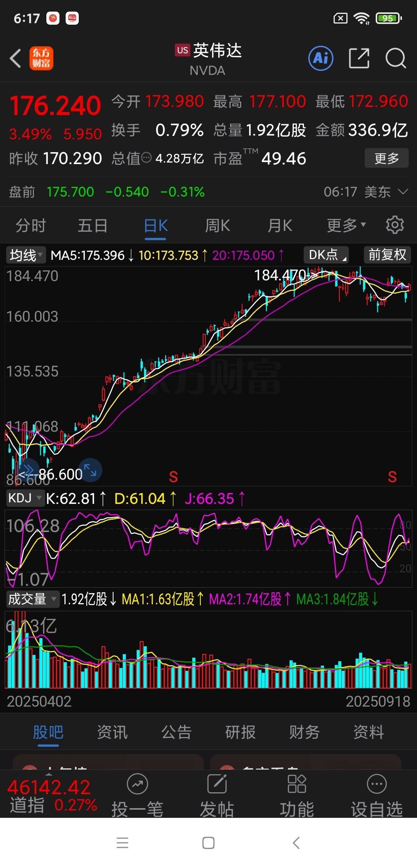Tap the MA5:175.396 value
The height and width of the screenshot is (868, 417).
[88, 255]
